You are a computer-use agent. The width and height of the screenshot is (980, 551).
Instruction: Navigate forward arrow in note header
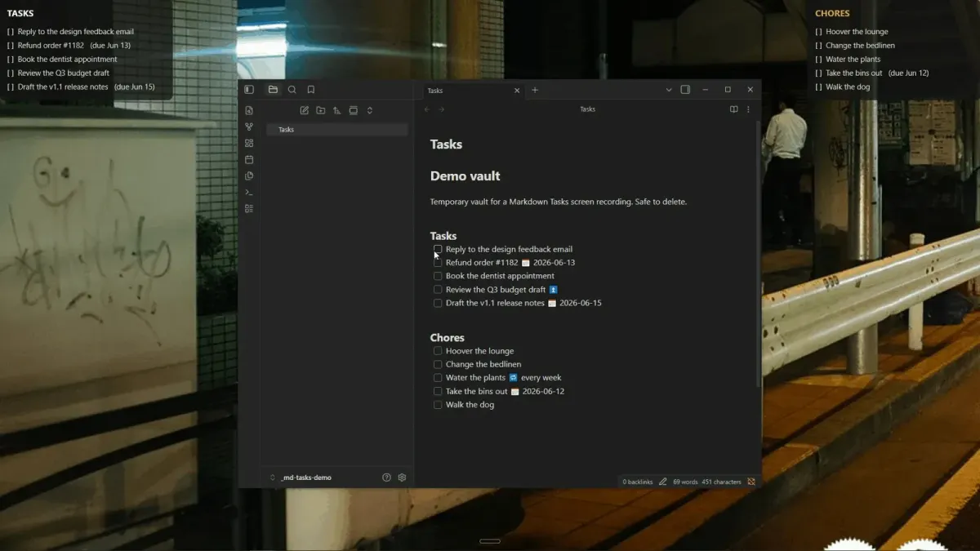tap(442, 109)
